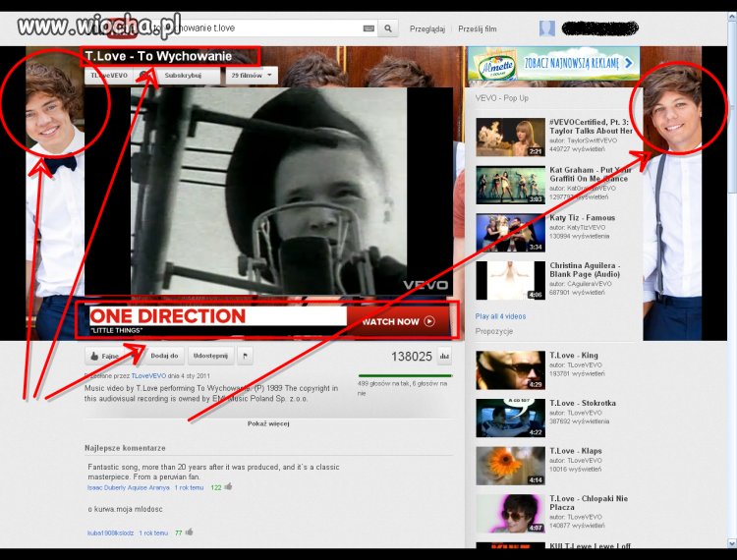Click the Udostępnij button

tap(210, 356)
